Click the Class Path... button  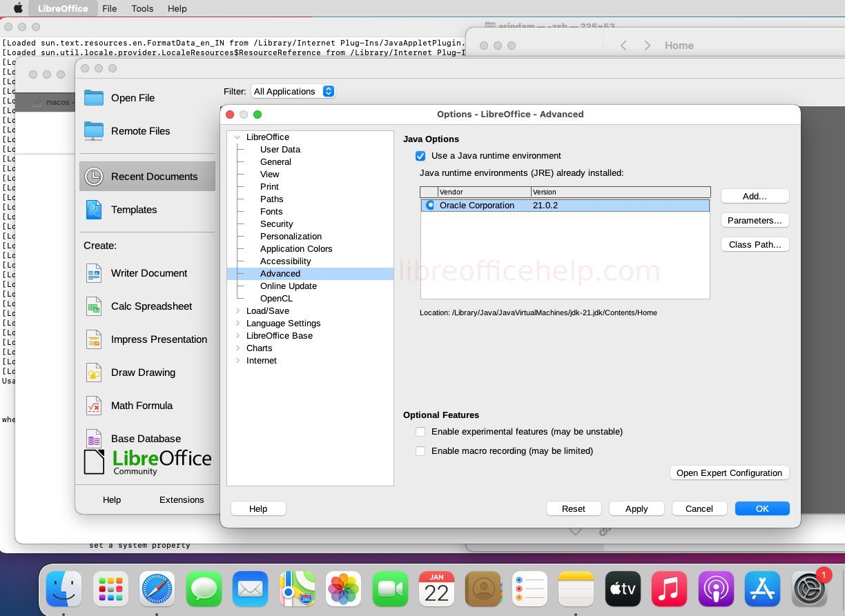pos(755,245)
